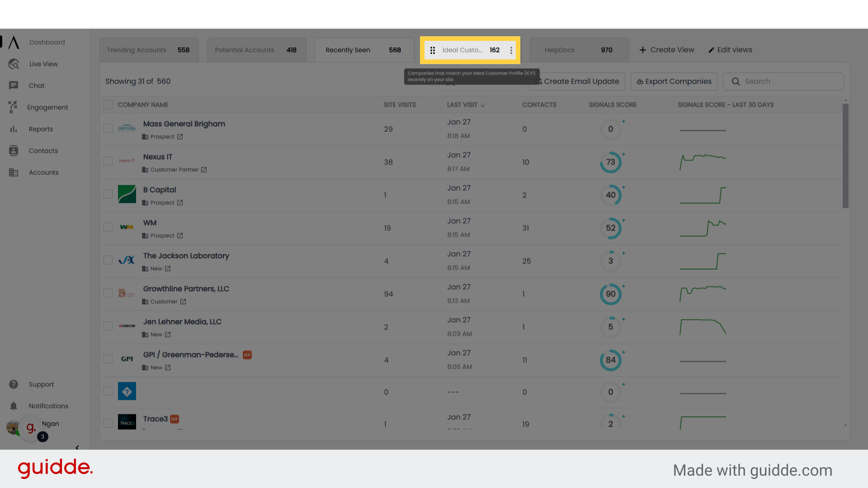Click the Growthline Partners signals score ring 90

[611, 294]
